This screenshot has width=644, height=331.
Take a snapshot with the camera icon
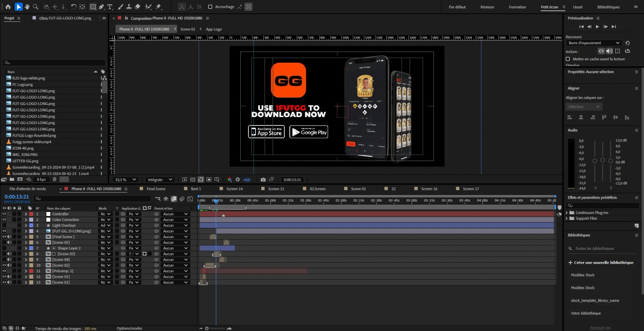pos(263,180)
